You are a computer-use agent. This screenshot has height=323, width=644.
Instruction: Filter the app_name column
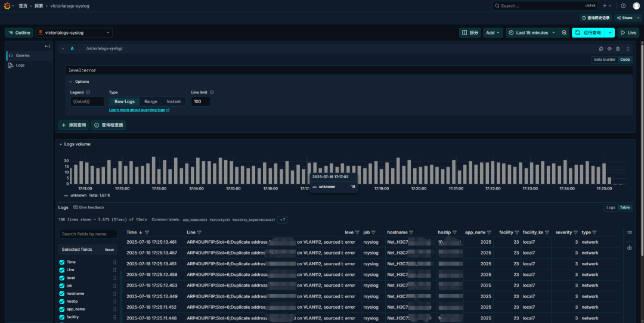pyautogui.click(x=489, y=232)
